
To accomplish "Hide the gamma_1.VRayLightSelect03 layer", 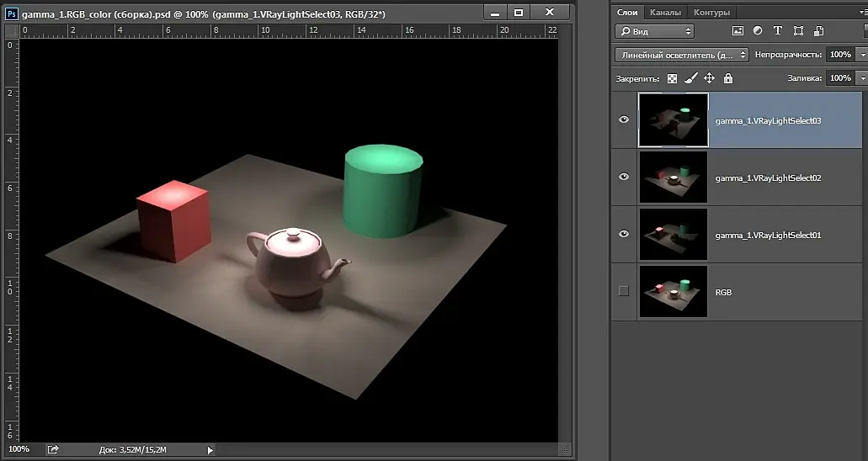I will (x=624, y=120).
